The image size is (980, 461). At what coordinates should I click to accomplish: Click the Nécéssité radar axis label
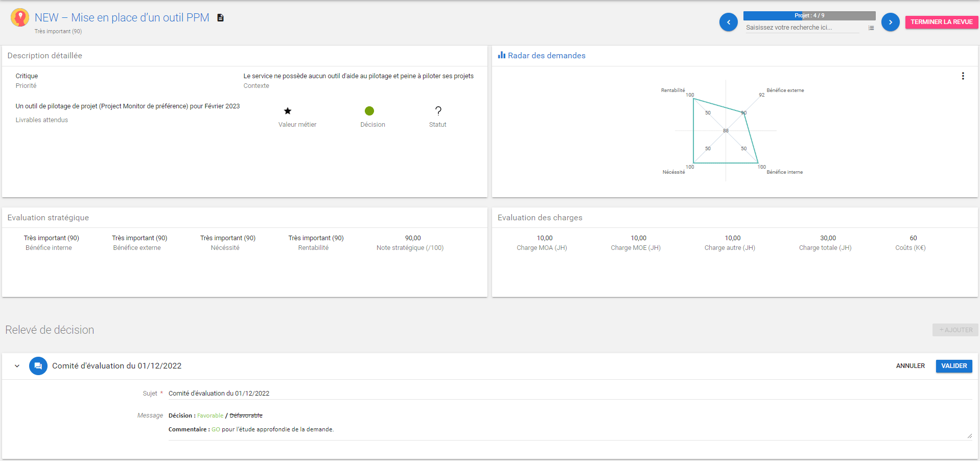674,172
